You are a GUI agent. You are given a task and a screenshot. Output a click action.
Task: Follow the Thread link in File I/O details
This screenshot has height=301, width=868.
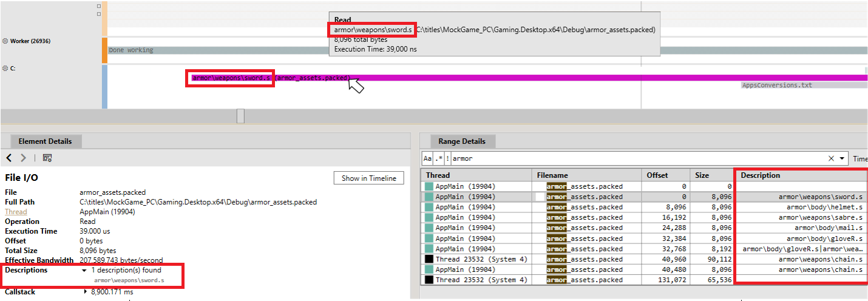(x=16, y=212)
